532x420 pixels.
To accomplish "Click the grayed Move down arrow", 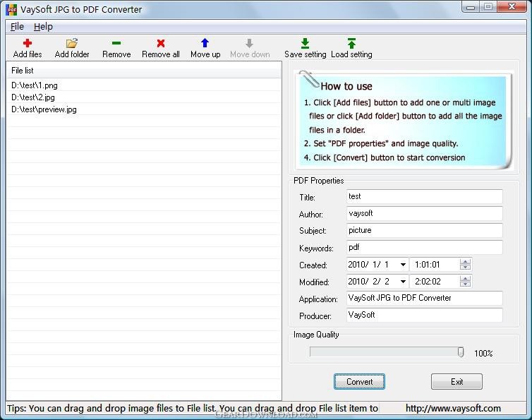I will [249, 43].
